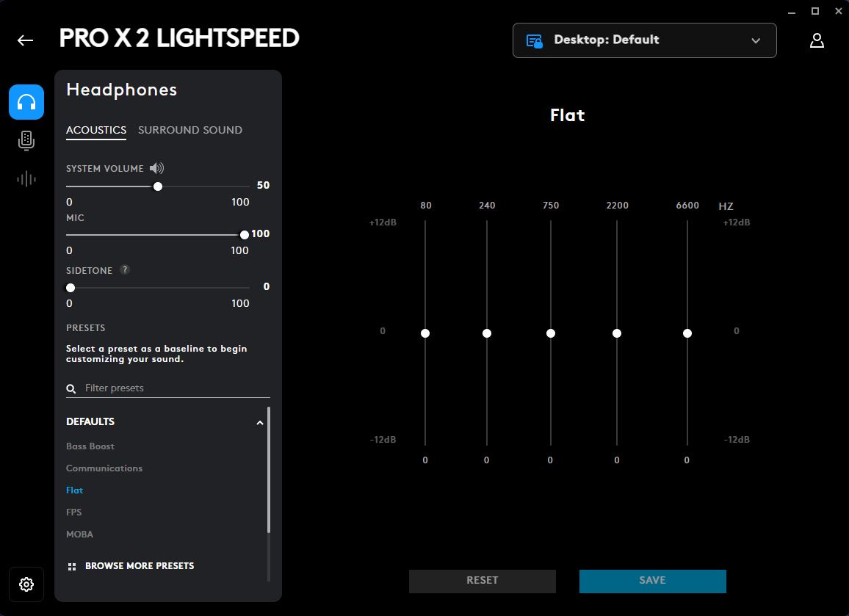Image resolution: width=849 pixels, height=616 pixels.
Task: Switch to the ACOUSTICS tab
Action: coord(95,130)
